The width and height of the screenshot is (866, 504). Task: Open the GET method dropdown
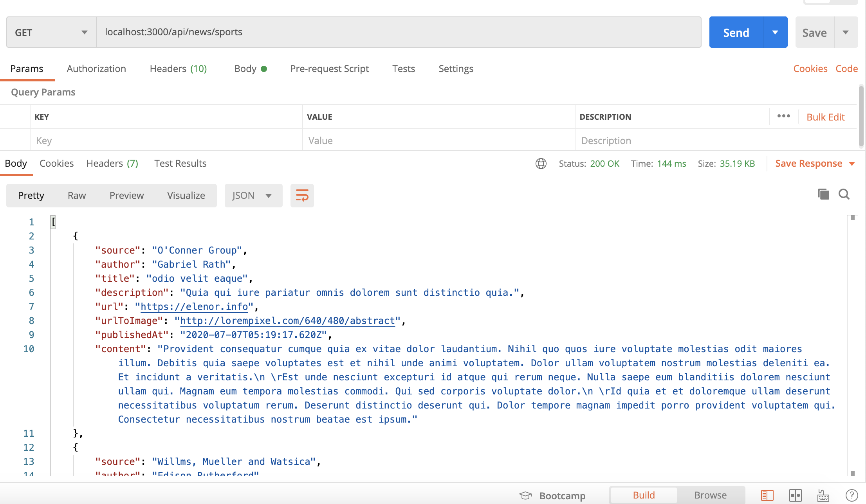point(51,32)
